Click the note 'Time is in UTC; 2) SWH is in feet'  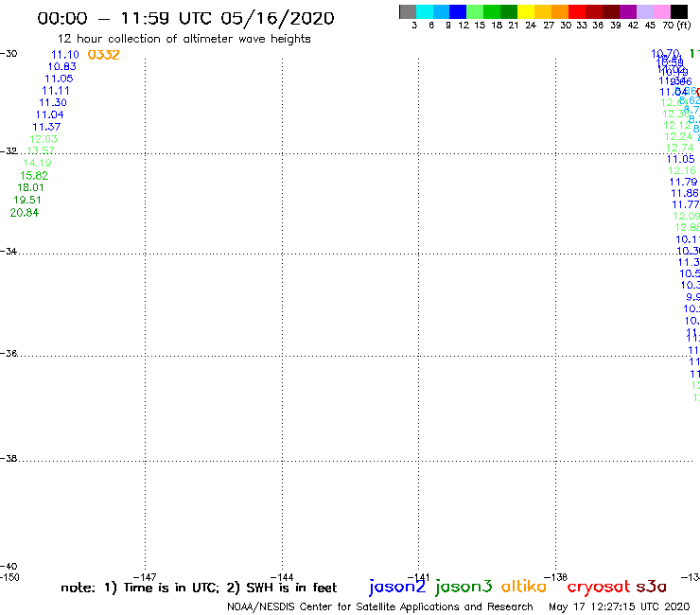click(230, 588)
